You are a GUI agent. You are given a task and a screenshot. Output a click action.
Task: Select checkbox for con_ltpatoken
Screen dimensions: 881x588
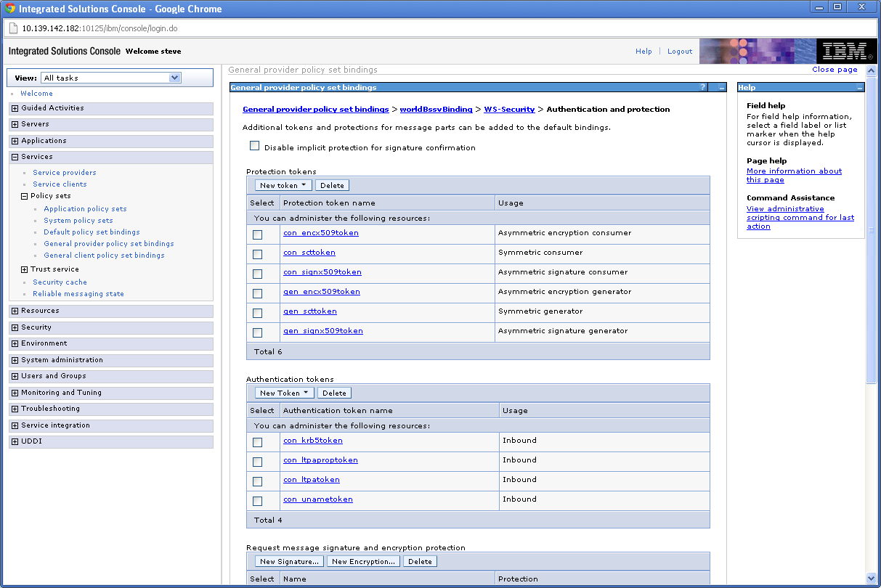tap(257, 481)
